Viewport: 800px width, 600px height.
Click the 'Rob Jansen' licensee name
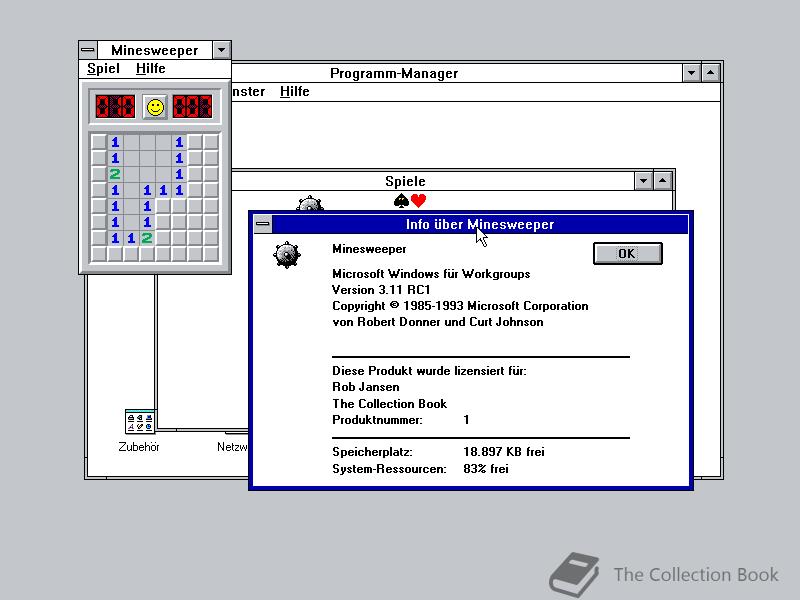point(366,387)
